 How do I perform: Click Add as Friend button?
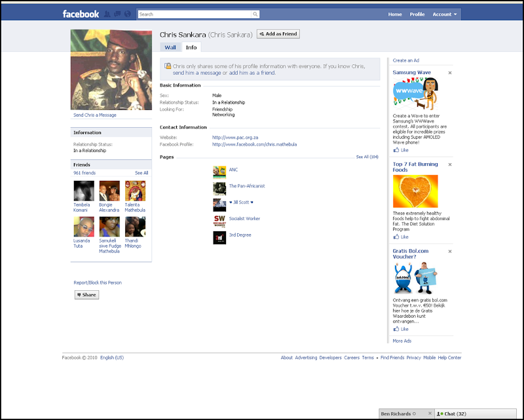(x=278, y=34)
